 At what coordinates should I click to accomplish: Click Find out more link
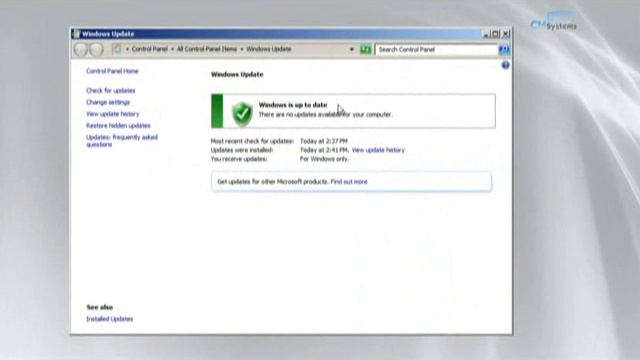(x=349, y=182)
